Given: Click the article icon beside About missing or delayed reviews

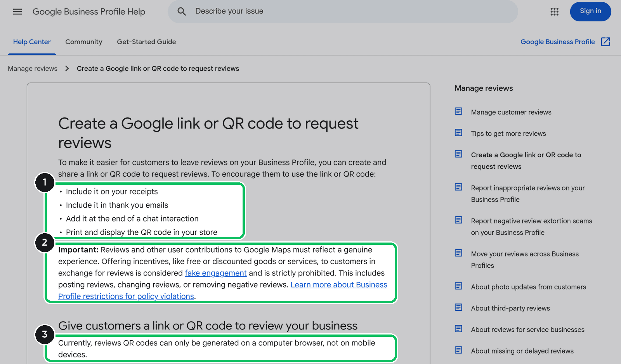Looking at the screenshot, I should [x=458, y=350].
